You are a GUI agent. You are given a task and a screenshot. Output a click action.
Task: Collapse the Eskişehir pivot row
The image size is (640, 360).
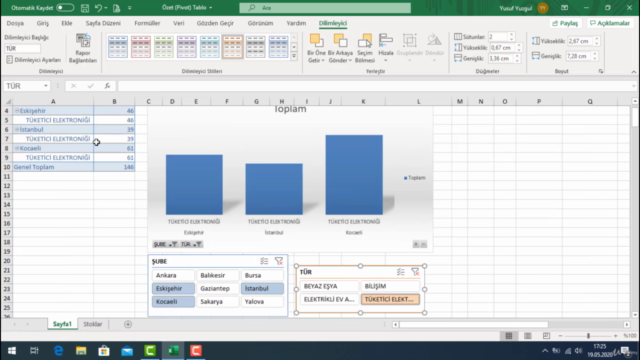pos(17,111)
